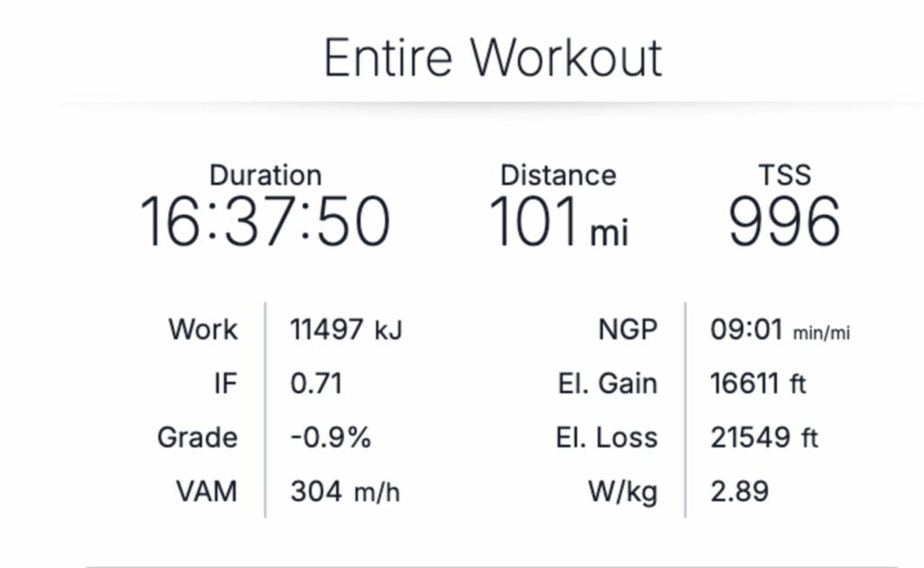The image size is (924, 568).
Task: Click the Distance value 101 mi
Action: point(559,222)
